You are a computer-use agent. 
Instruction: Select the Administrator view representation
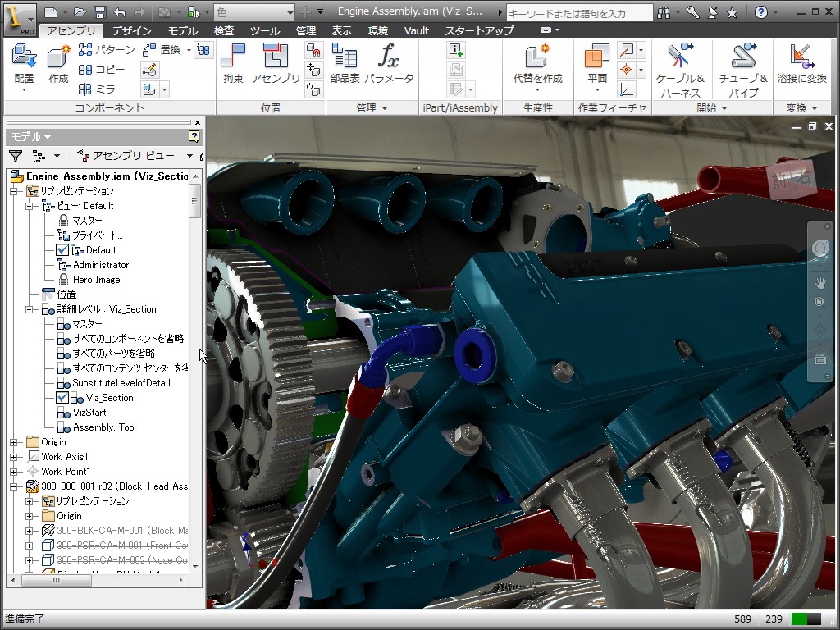tap(101, 265)
